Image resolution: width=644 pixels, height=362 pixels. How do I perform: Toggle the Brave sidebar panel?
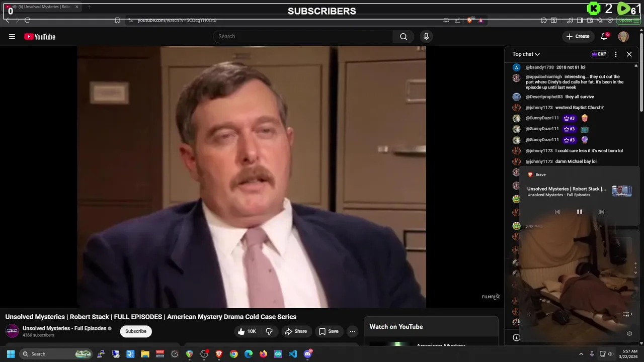tap(580, 20)
